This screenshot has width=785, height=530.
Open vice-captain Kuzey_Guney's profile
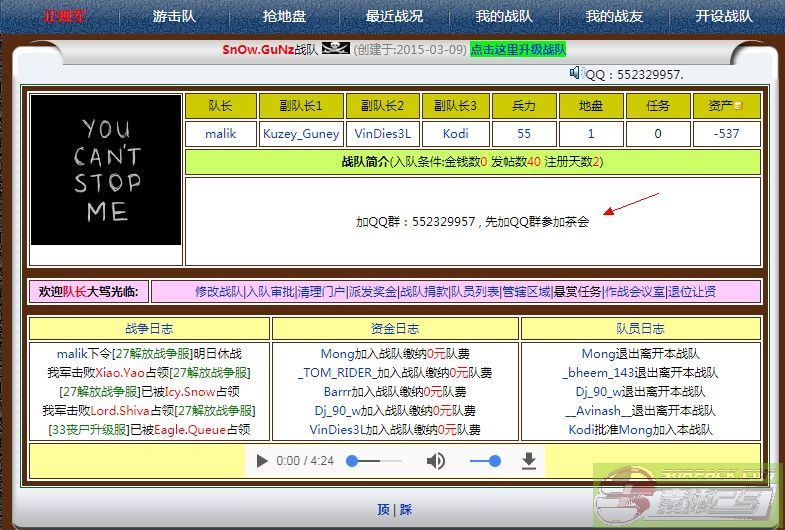click(301, 134)
